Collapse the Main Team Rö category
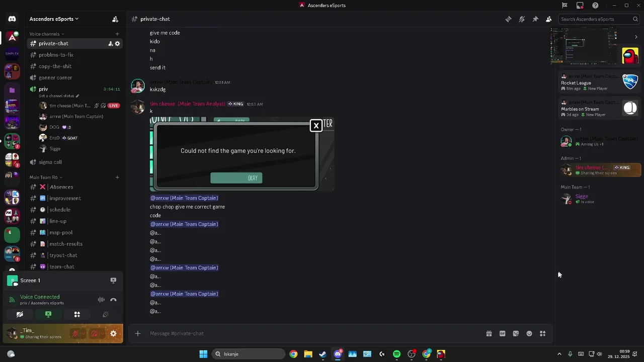644x362 pixels. (46, 177)
